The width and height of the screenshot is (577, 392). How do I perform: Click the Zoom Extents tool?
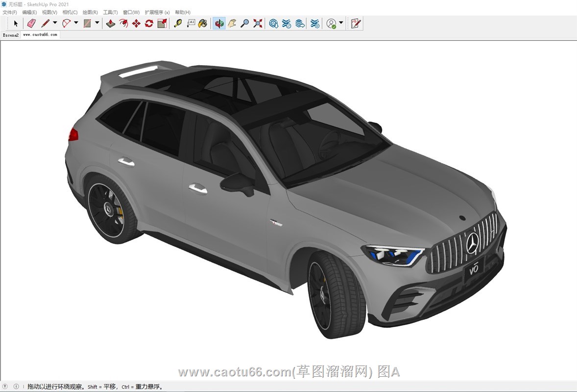(258, 24)
